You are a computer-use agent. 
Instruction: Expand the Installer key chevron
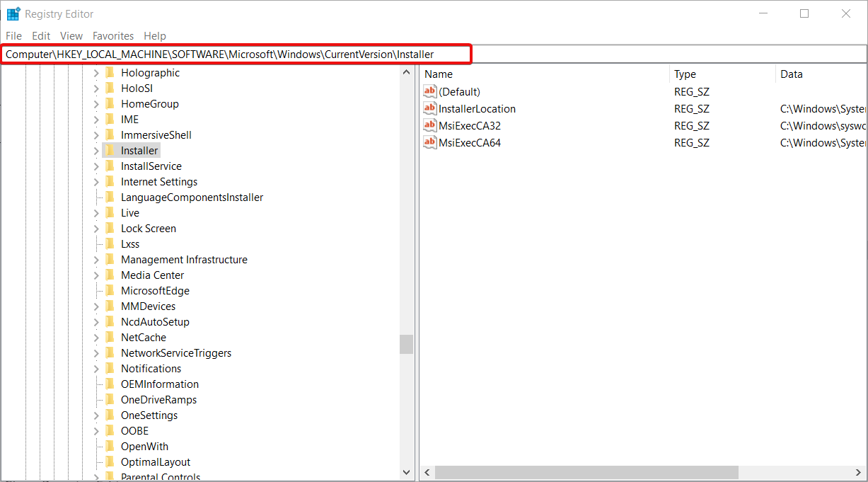click(96, 150)
